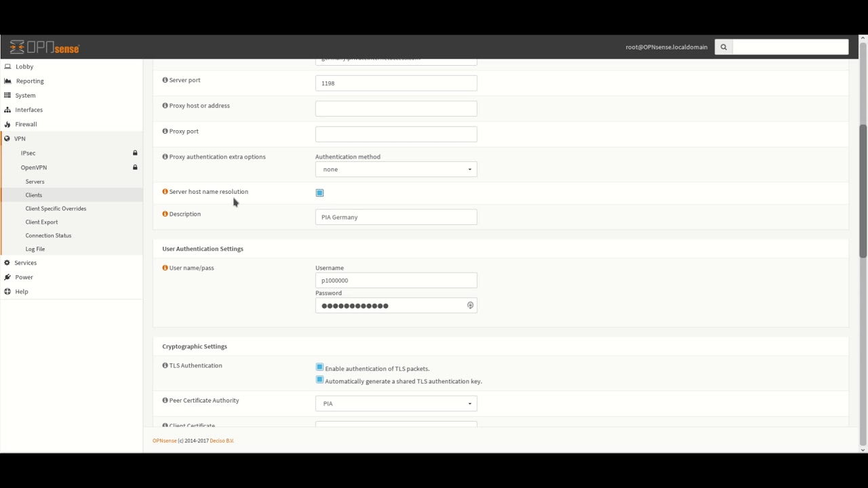
Task: Click the page vertical scrollbar thumb
Action: 863,191
